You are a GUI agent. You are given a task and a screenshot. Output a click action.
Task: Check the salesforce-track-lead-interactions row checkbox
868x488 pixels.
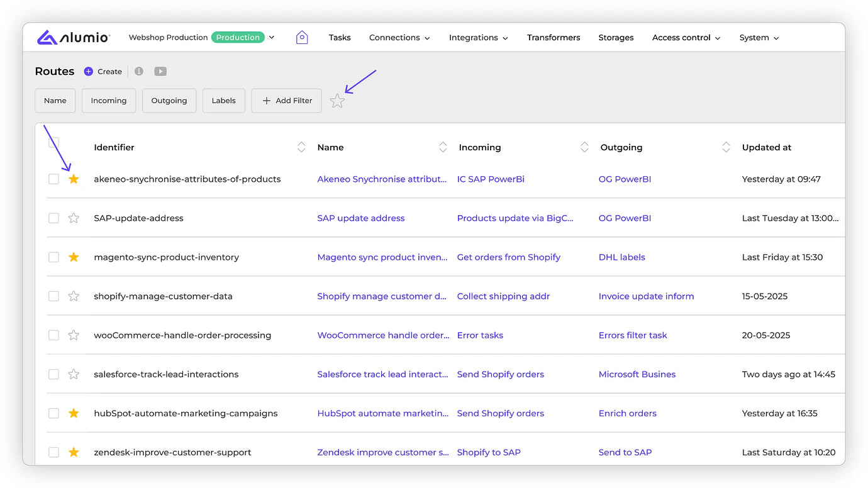54,374
